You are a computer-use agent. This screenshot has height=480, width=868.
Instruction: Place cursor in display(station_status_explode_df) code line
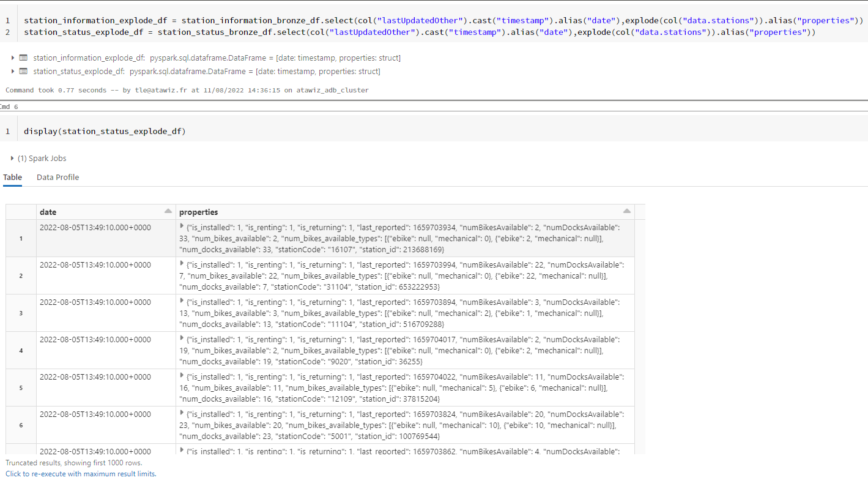105,132
